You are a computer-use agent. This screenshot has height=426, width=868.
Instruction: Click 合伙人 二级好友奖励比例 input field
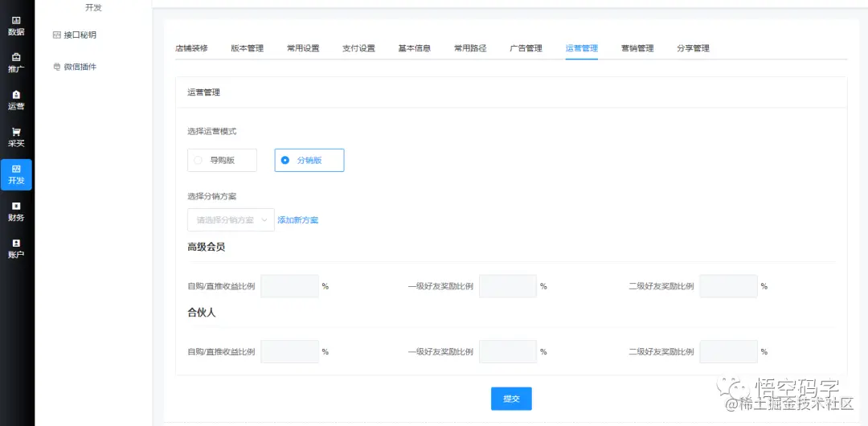tap(728, 352)
